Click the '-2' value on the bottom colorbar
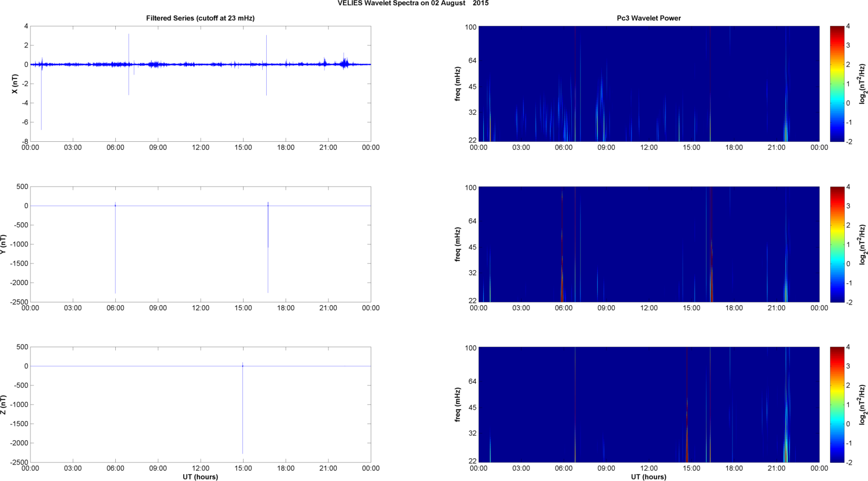 click(x=848, y=462)
